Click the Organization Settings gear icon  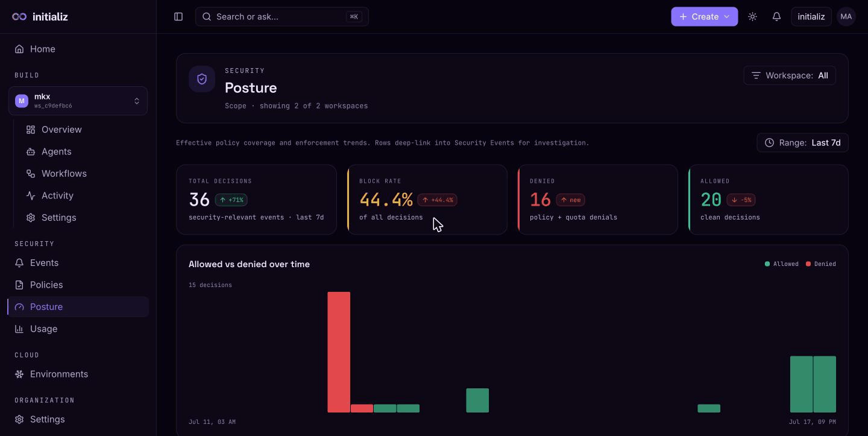click(19, 419)
